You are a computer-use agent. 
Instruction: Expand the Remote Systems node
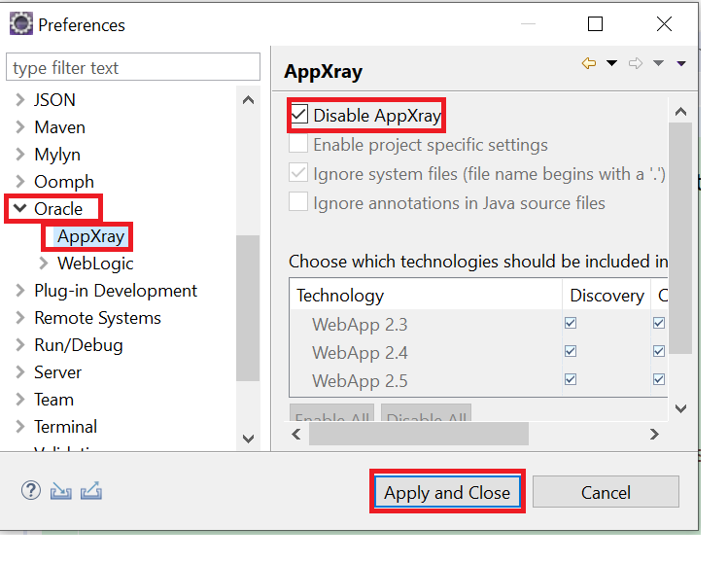(x=20, y=318)
